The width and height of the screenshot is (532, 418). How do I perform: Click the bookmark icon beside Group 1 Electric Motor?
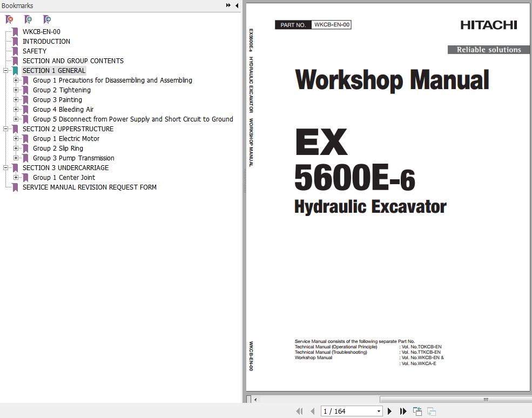(x=25, y=138)
